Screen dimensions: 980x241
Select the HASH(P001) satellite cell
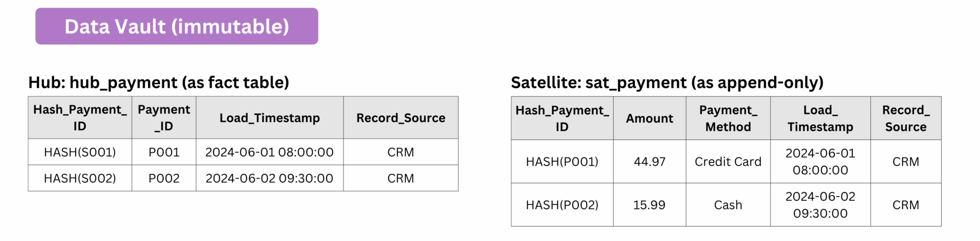point(562,162)
